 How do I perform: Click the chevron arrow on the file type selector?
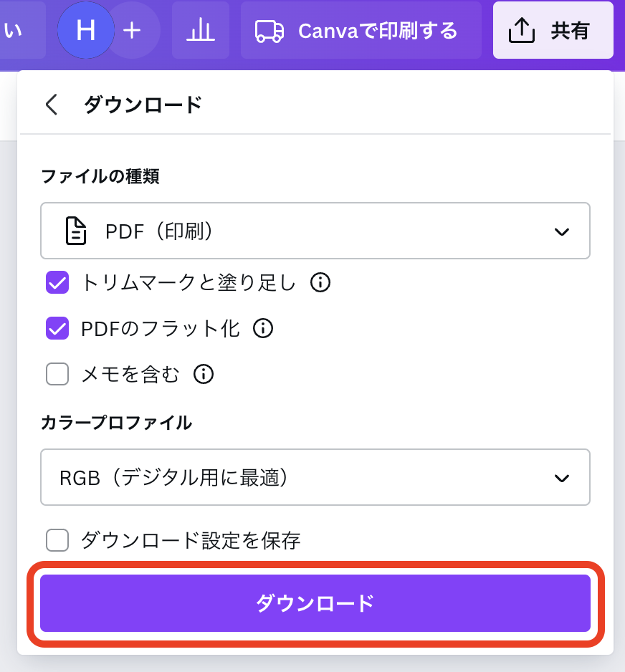tap(562, 231)
